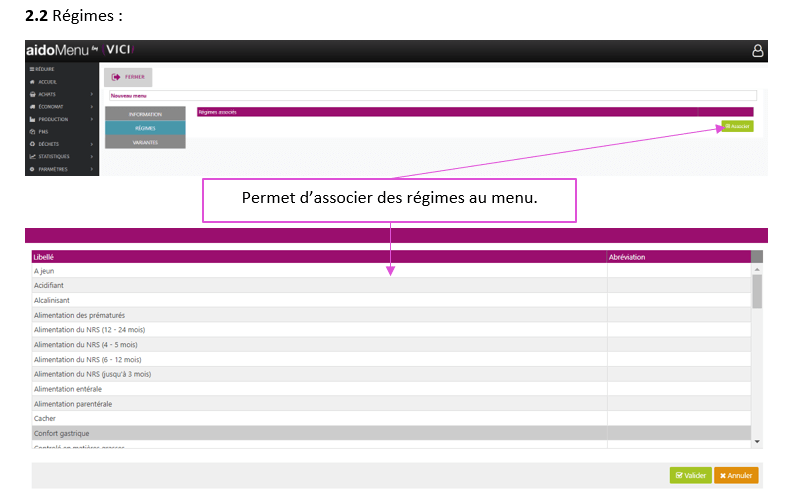Select the 'Cacher' row
The width and height of the screenshot is (788, 500).
[x=391, y=418]
